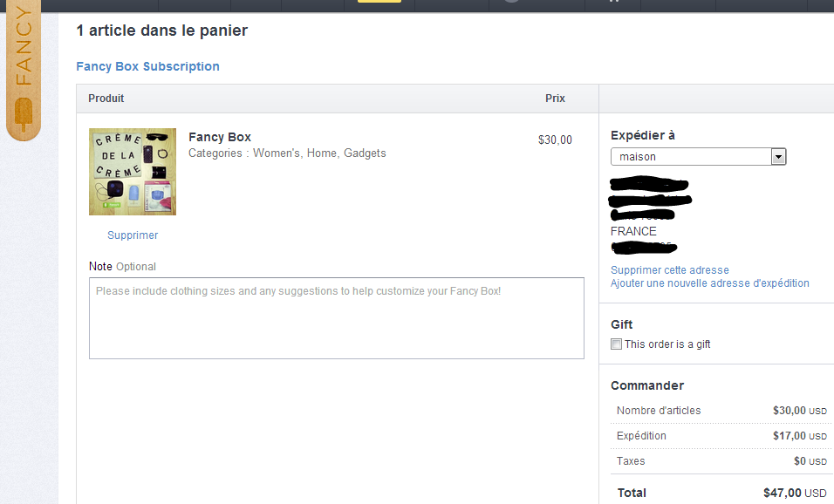Viewport: 834px width, 504px height.
Task: Expand the Expédier à address dropdown
Action: tap(778, 157)
